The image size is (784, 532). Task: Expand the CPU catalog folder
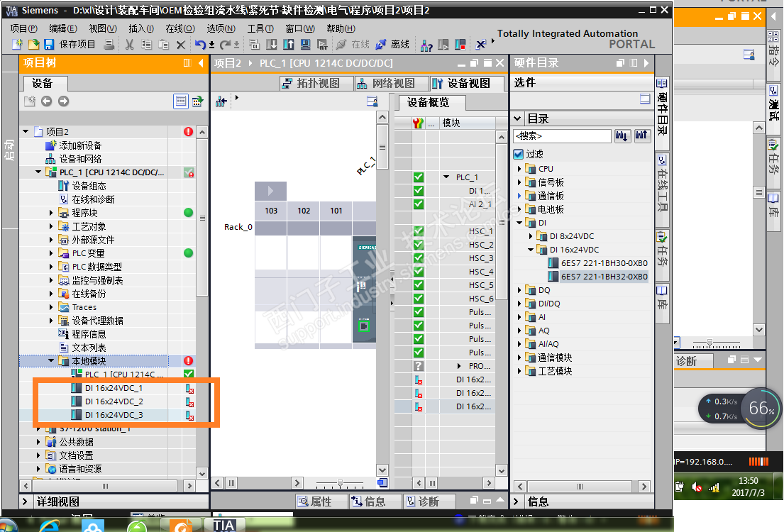click(519, 169)
